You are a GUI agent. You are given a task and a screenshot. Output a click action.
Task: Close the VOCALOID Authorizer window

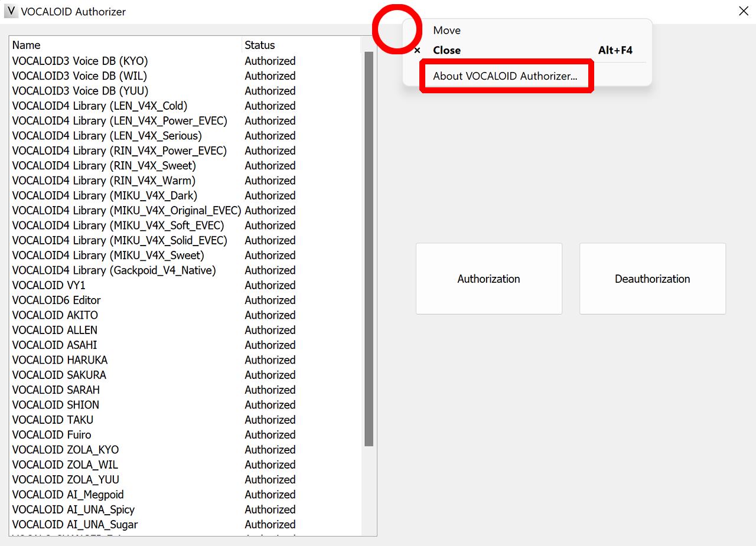(x=743, y=11)
